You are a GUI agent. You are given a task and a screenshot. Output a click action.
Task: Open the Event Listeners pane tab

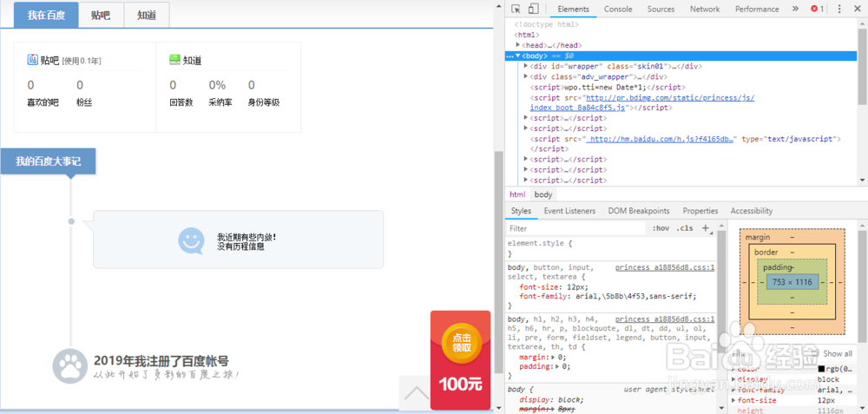(x=569, y=211)
